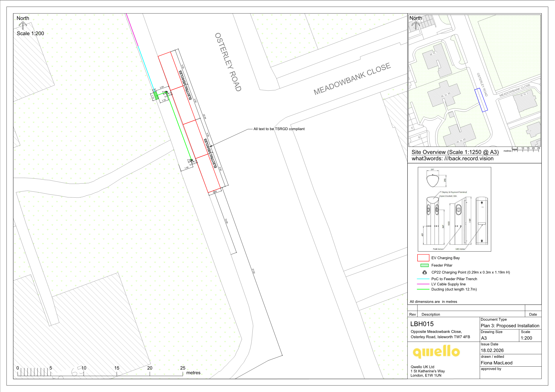The width and height of the screenshot is (555, 392).
Task: Click the North arrow in site overview
Action: (415, 25)
